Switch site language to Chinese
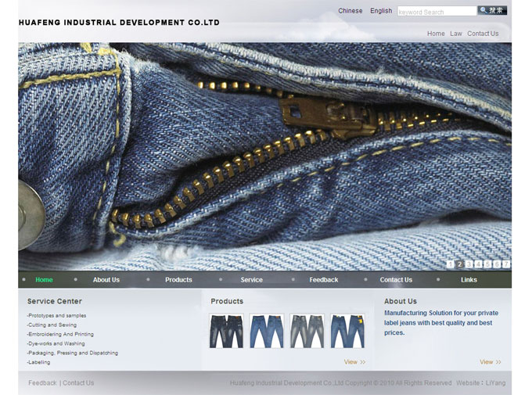Screen dimensions: 532x395 click(350, 11)
